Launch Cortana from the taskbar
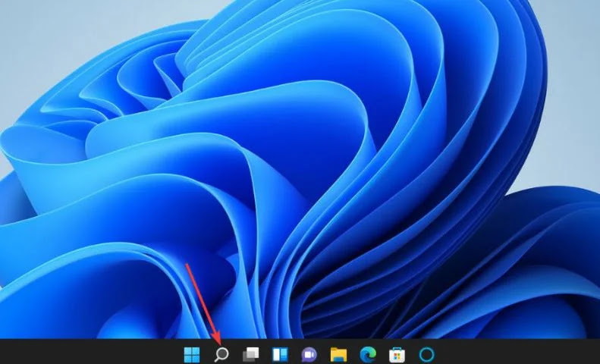Viewport: 600px width, 364px height. 426,354
